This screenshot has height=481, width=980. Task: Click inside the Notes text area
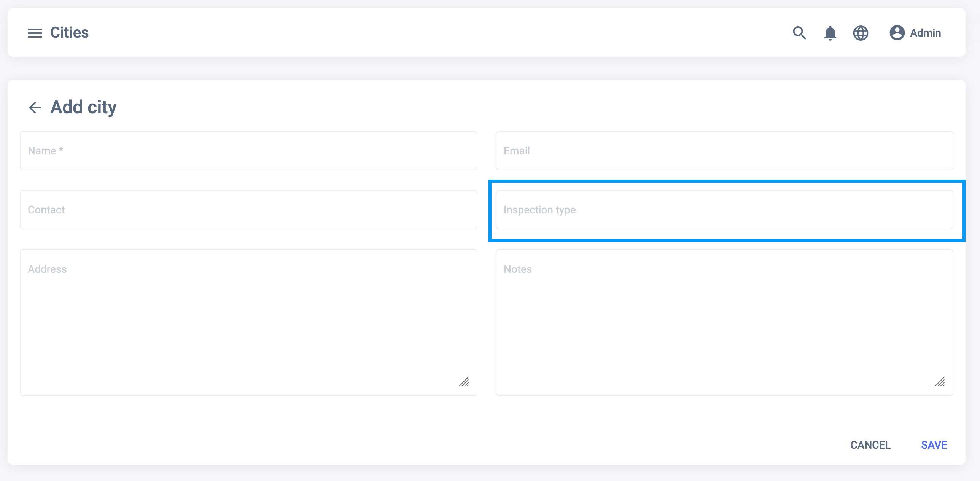724,322
